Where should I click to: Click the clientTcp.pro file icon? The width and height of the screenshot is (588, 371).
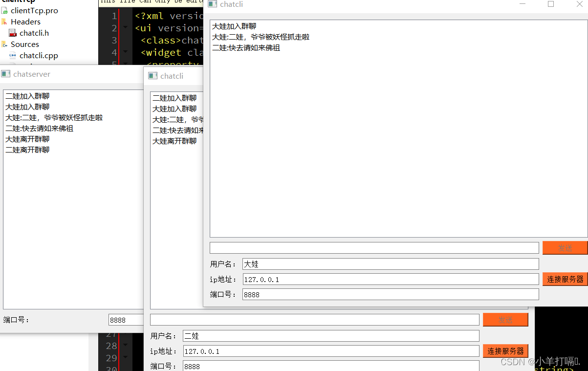click(4, 10)
